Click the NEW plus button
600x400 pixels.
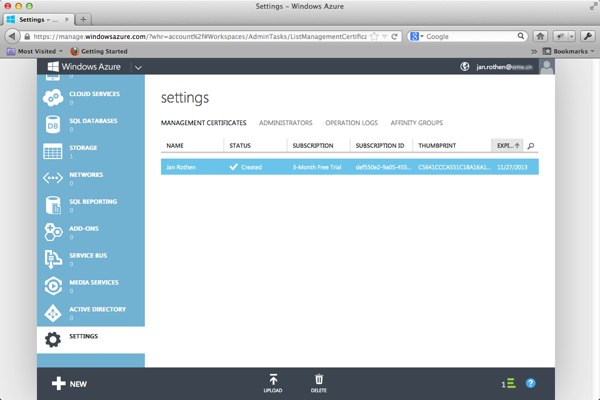click(69, 384)
